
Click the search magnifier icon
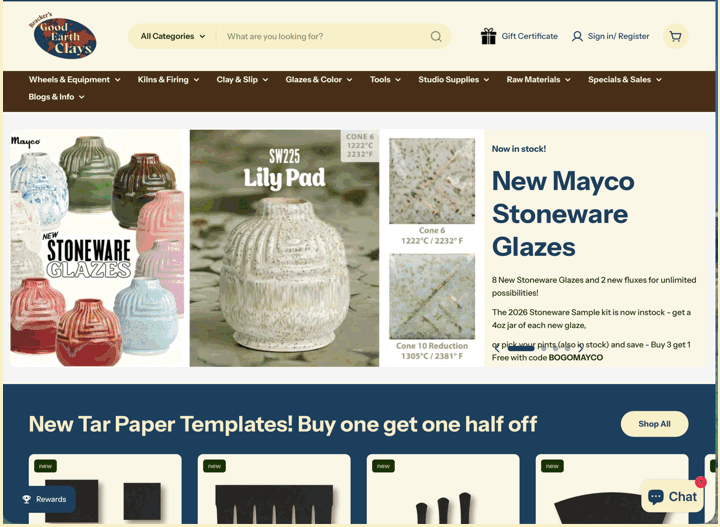coord(436,36)
